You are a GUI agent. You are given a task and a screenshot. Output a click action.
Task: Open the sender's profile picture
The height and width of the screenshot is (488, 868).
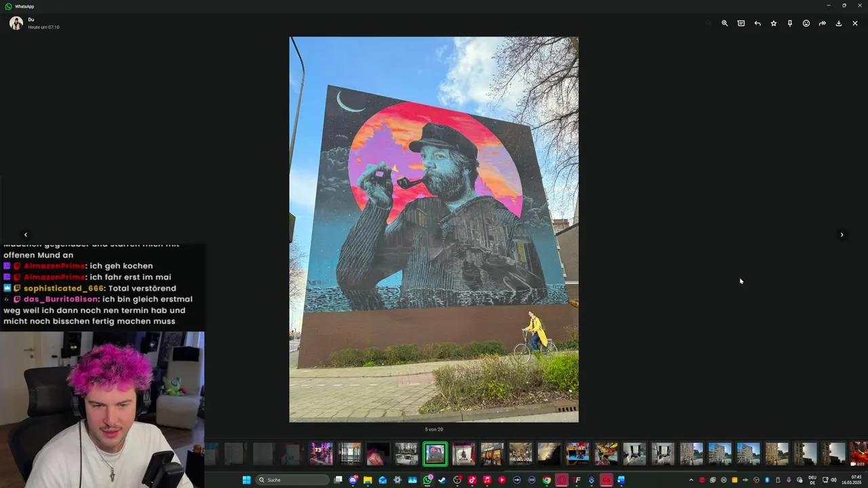point(16,23)
